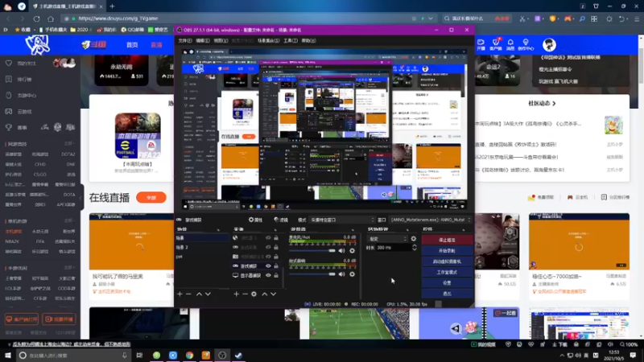The height and width of the screenshot is (362, 644).
Task: Adjust transition duration 300 ms stepper
Action: click(x=415, y=248)
